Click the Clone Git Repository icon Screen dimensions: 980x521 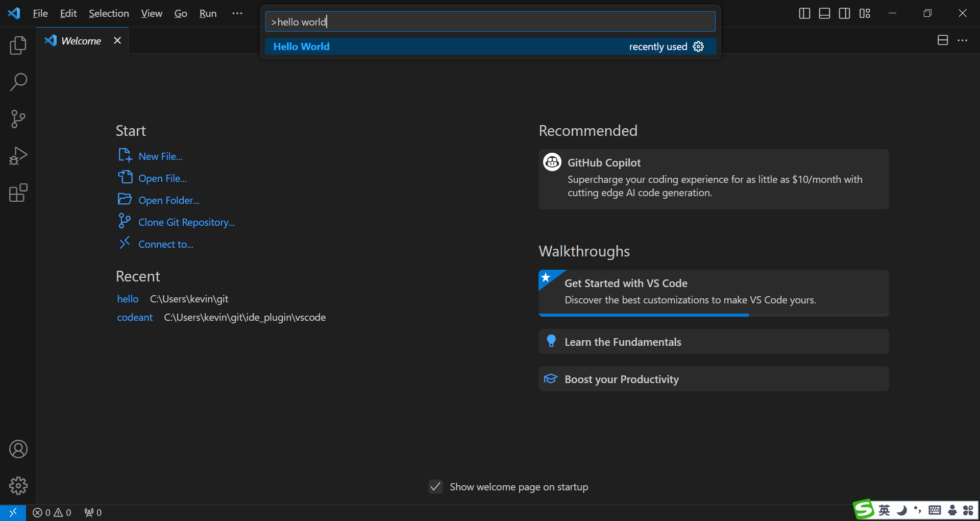point(125,221)
